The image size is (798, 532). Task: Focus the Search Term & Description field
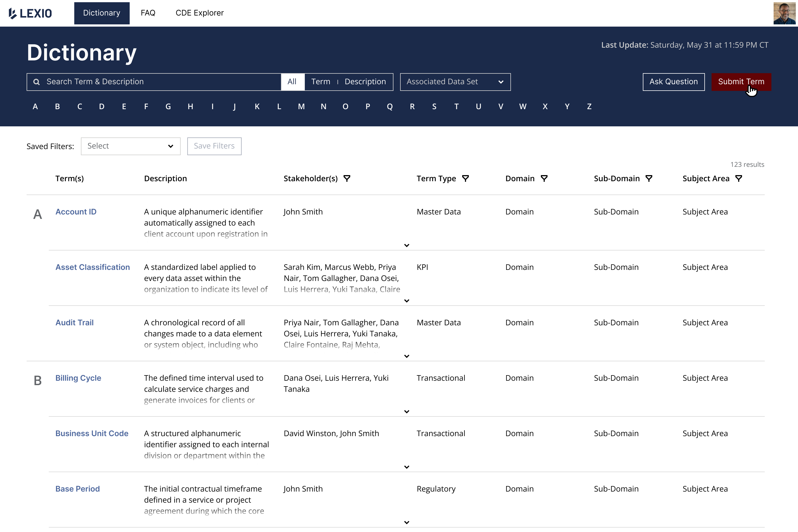[154, 82]
